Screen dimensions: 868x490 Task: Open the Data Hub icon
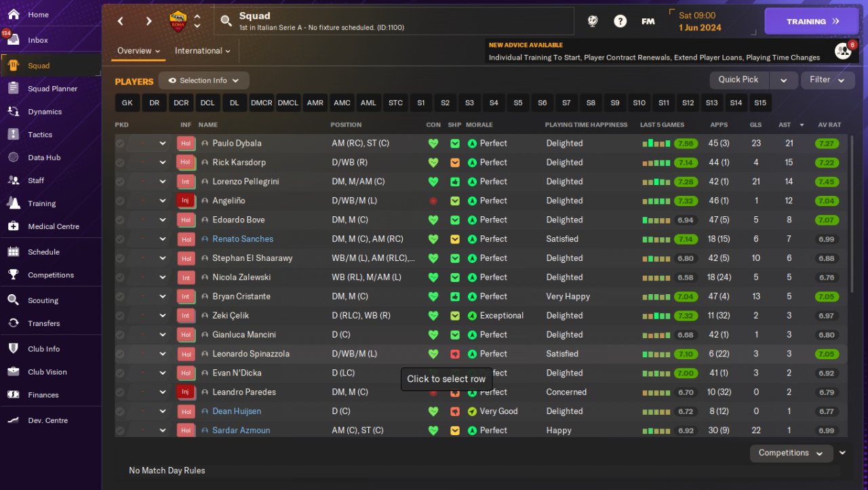[13, 157]
